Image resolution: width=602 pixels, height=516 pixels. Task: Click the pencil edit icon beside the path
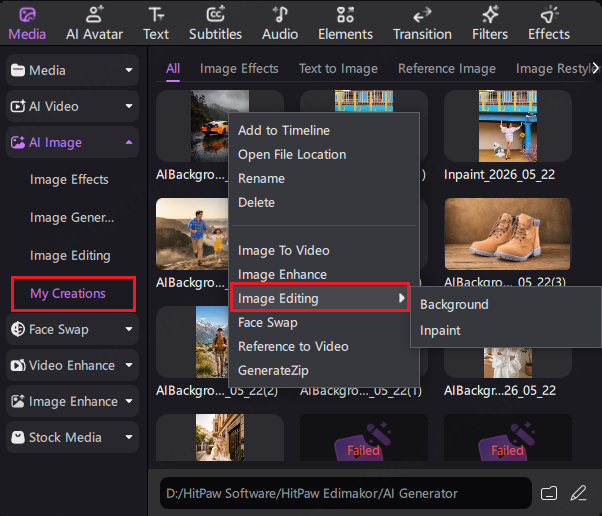578,493
